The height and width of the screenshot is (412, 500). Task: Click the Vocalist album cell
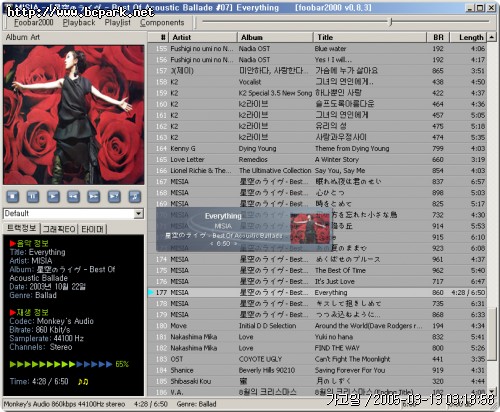(250, 82)
